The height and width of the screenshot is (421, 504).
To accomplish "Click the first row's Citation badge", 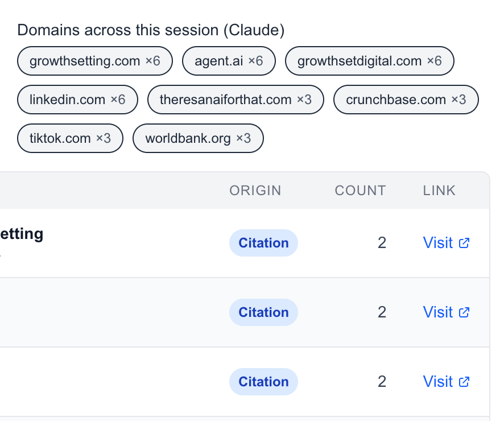I will point(263,243).
